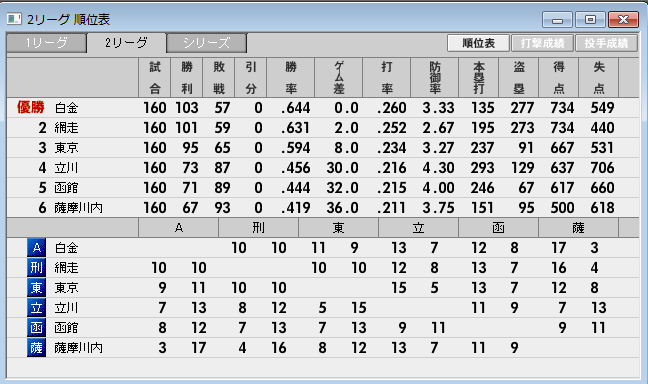Click the 立 column header in head-to-head table
Viewport: 648px width, 384px height.
418,228
